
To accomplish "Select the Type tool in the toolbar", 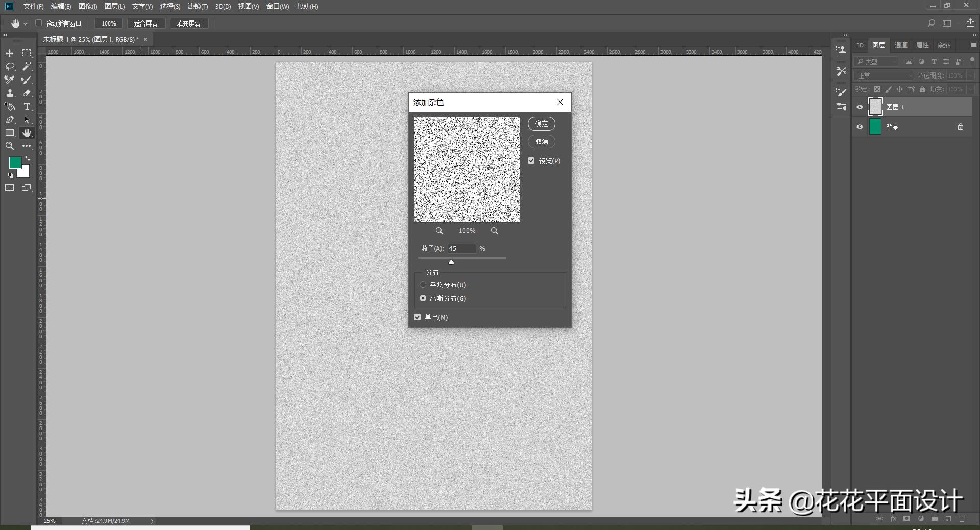I will tap(27, 106).
